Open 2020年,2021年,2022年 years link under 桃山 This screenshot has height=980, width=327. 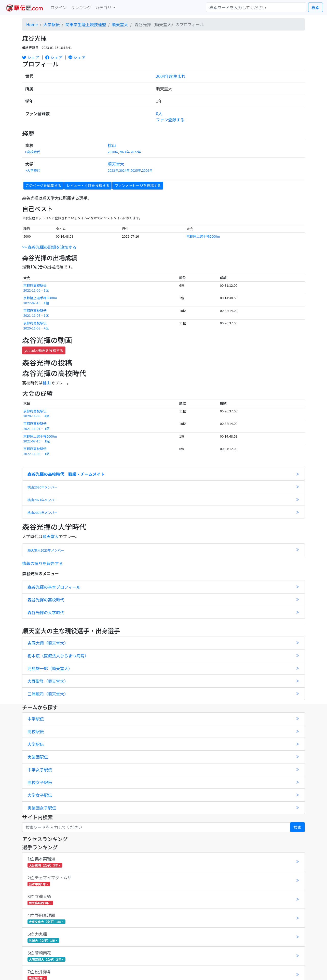(x=124, y=152)
